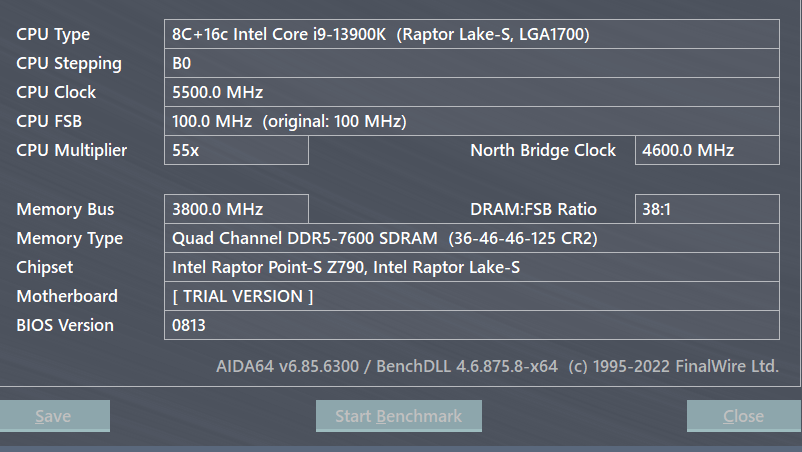This screenshot has height=452, width=802.
Task: Click the CPU FSB value field
Action: (x=471, y=121)
